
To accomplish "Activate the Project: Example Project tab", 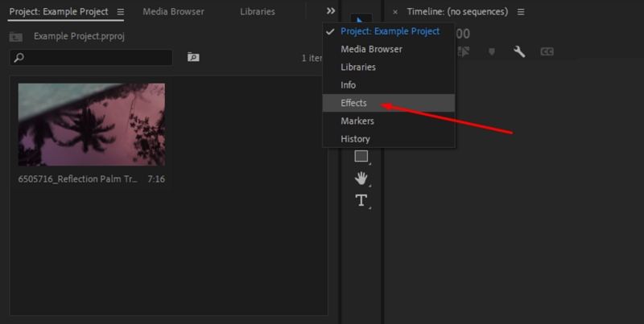I will click(59, 11).
